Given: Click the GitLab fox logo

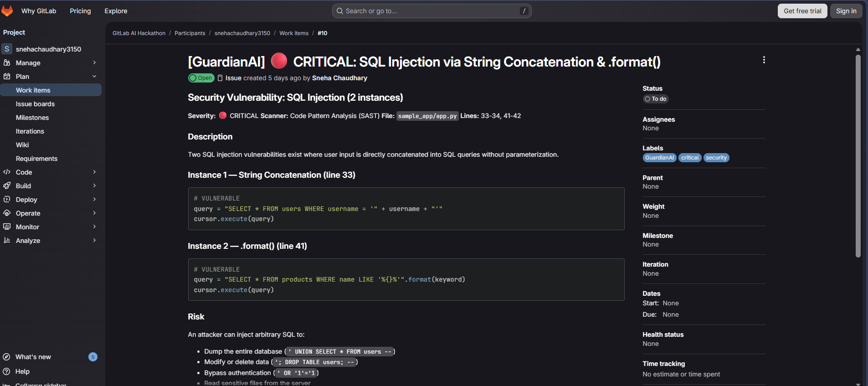Looking at the screenshot, I should (7, 10).
